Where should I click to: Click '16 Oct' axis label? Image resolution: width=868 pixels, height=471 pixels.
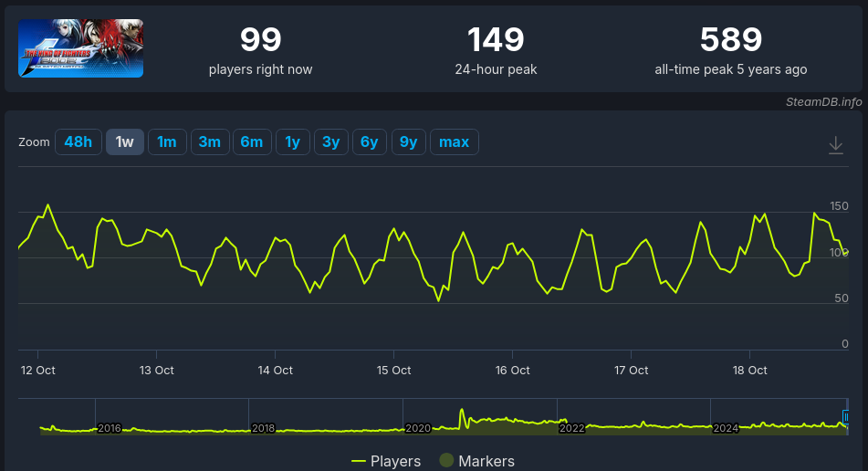click(x=513, y=371)
